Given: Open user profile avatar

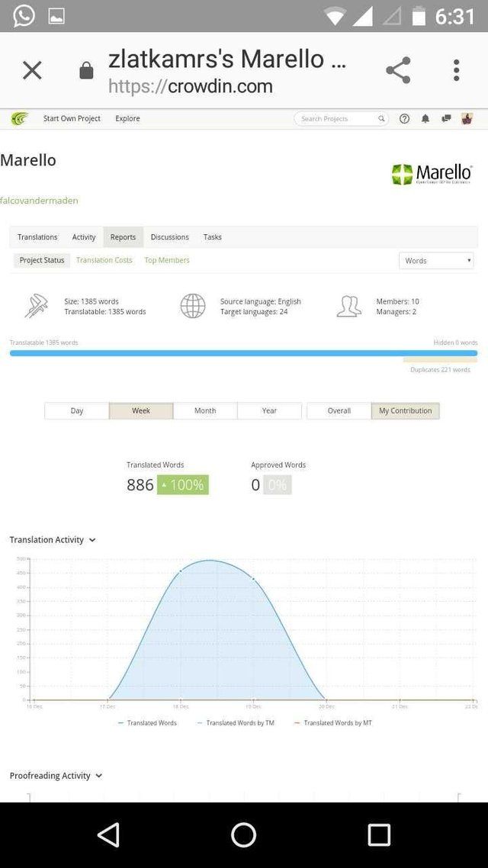Looking at the screenshot, I should [x=467, y=118].
